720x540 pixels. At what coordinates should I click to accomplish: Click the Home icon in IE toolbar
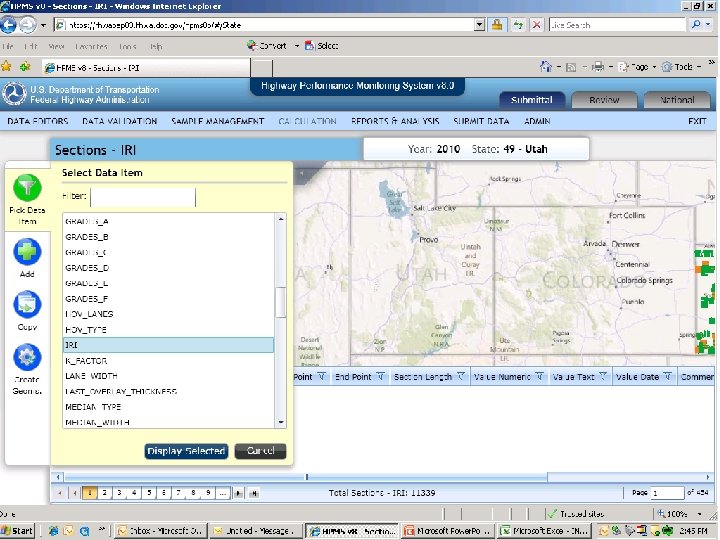(x=546, y=67)
